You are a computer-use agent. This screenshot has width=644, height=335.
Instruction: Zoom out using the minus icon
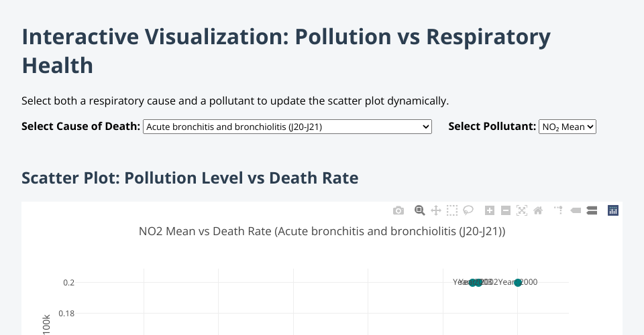506,210
